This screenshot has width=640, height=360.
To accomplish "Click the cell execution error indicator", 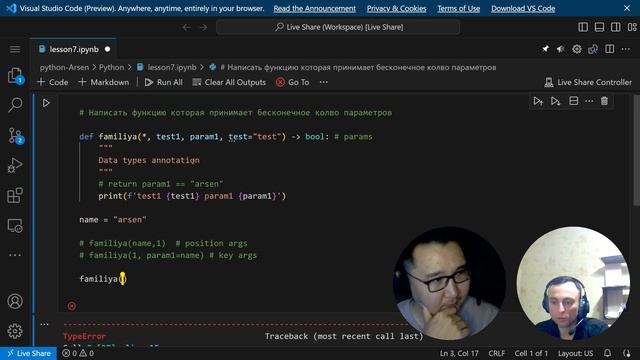I will 72,306.
